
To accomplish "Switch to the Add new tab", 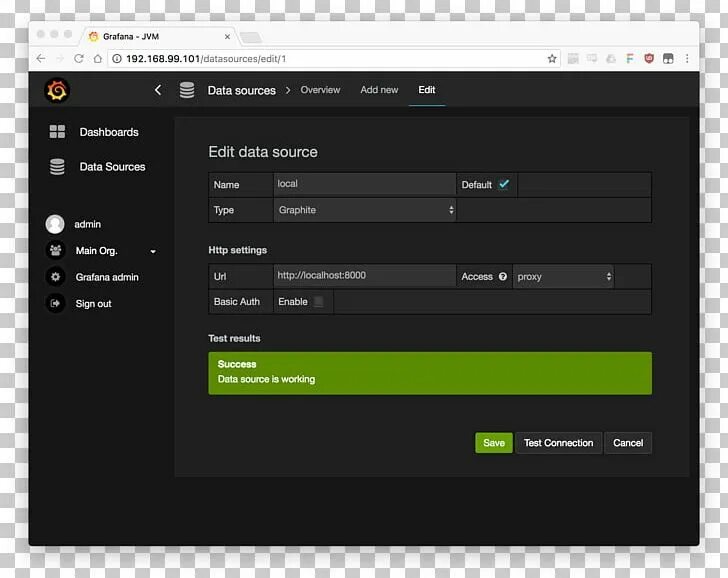I will click(x=379, y=90).
